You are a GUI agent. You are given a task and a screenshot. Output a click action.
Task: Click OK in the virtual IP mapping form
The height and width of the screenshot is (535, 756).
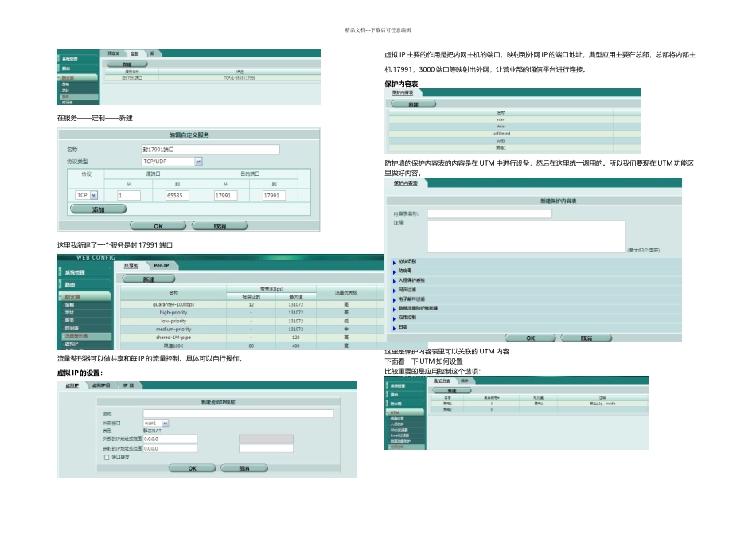point(193,468)
